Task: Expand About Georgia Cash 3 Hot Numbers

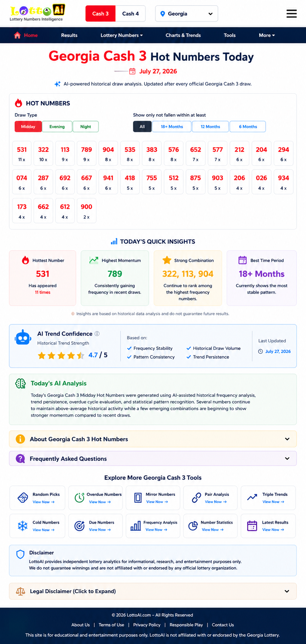Action: pyautogui.click(x=153, y=439)
